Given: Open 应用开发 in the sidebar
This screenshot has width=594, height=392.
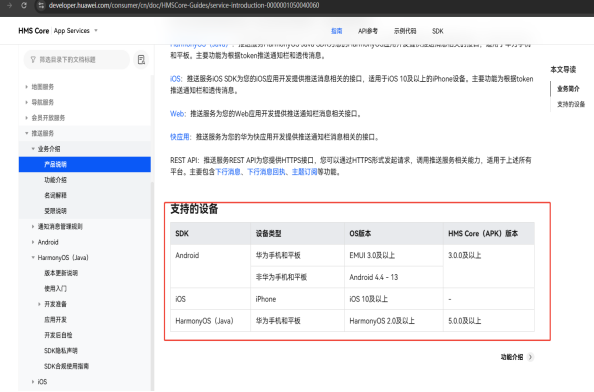Looking at the screenshot, I should pos(55,320).
